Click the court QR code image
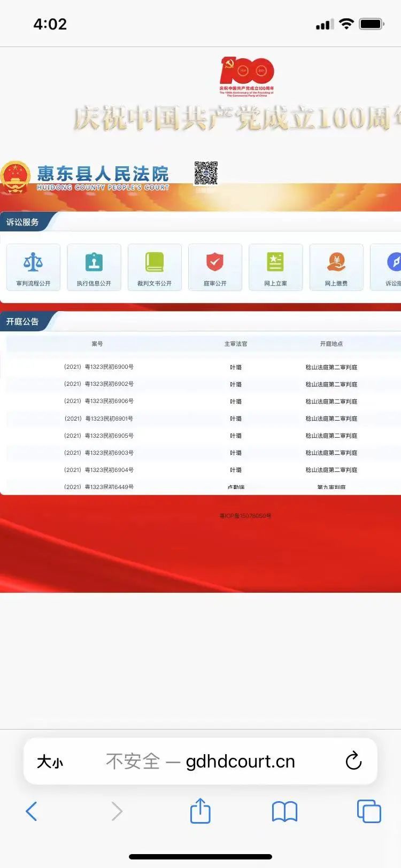The height and width of the screenshot is (868, 401). 205,173
